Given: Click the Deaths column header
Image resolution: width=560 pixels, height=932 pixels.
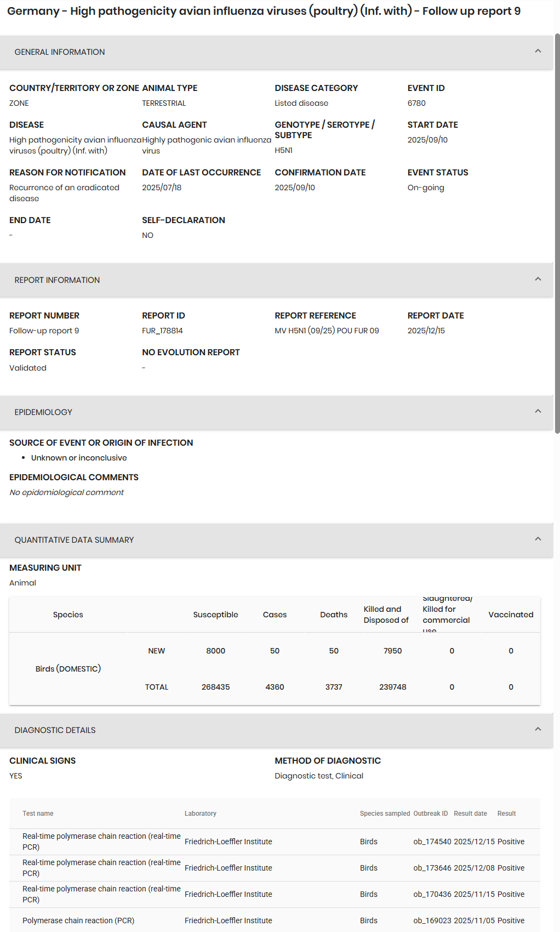Looking at the screenshot, I should point(334,615).
